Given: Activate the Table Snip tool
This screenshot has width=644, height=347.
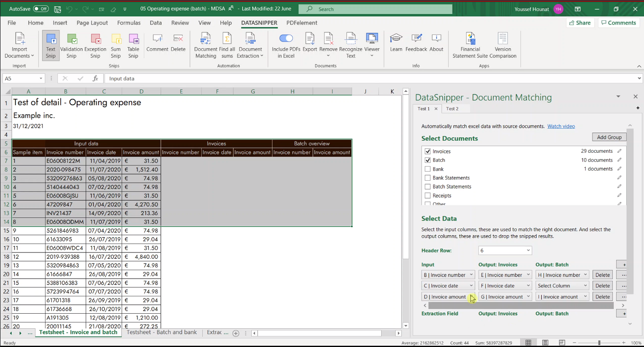Looking at the screenshot, I should pos(133,46).
